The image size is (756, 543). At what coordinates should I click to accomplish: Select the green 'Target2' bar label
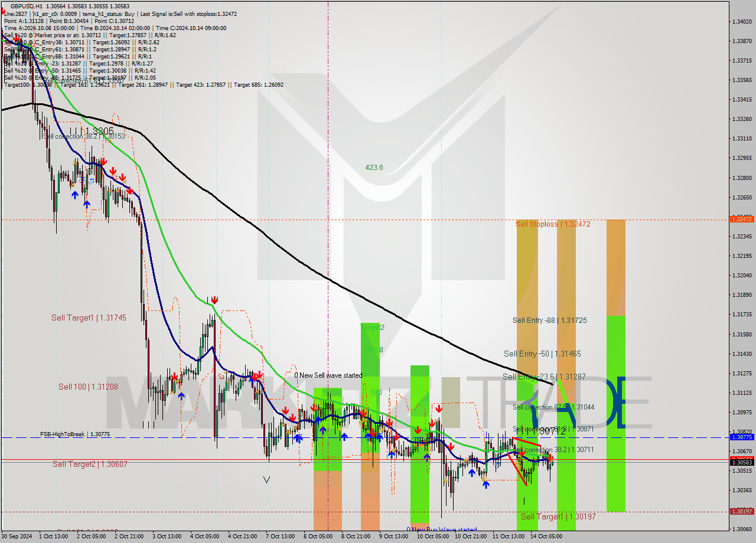[372, 328]
